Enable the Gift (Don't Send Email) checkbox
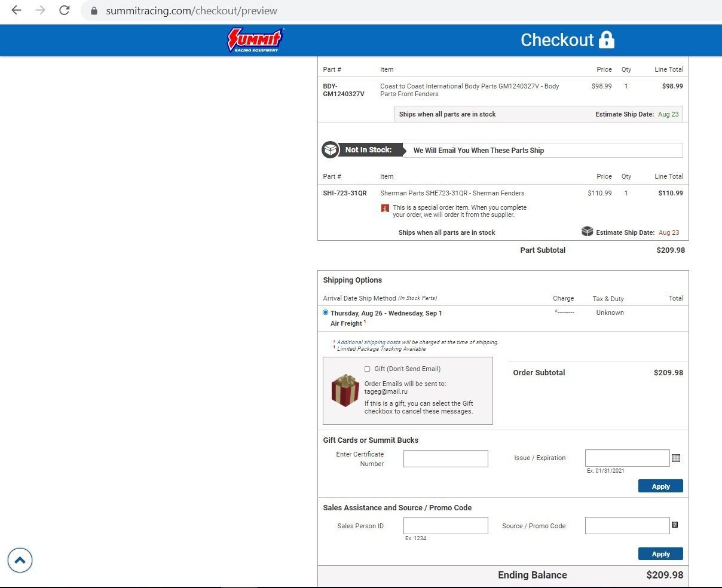This screenshot has width=722, height=588. pyautogui.click(x=367, y=369)
